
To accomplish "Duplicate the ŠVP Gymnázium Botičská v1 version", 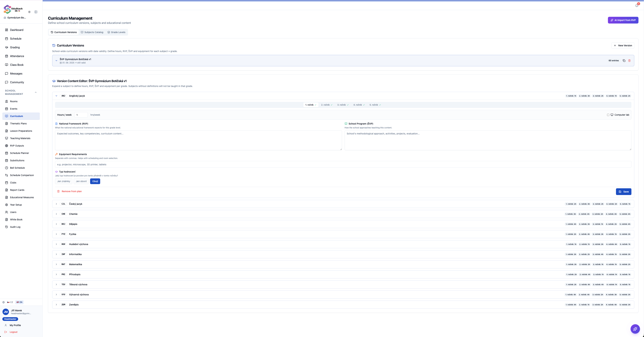I will (x=624, y=60).
